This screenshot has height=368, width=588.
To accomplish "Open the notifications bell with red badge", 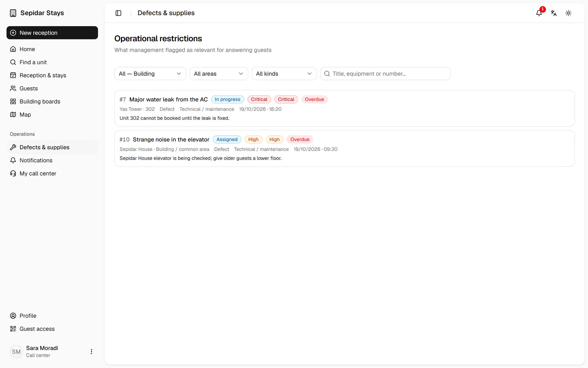I will [x=539, y=13].
